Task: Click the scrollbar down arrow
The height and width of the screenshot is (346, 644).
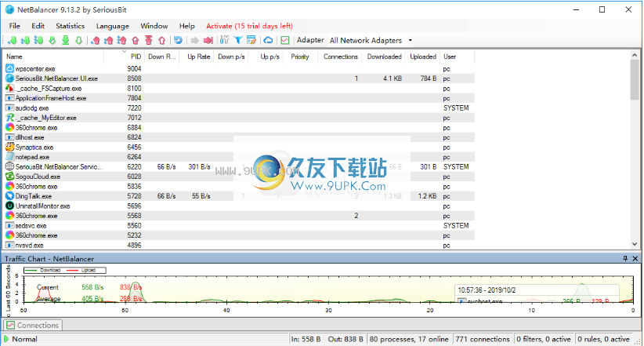Action: (x=635, y=244)
